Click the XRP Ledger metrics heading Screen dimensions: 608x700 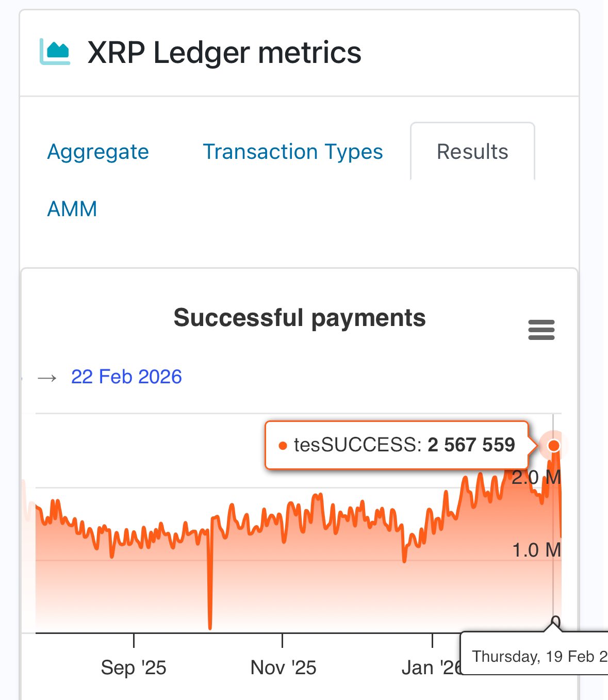(x=224, y=53)
